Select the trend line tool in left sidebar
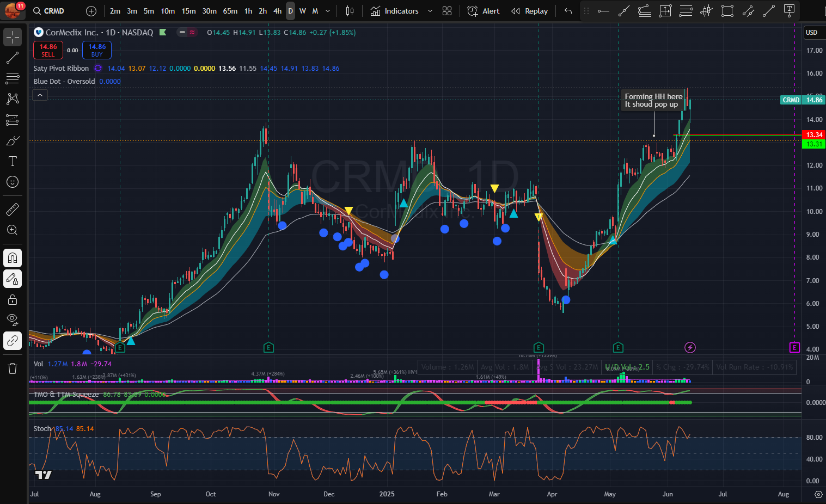The image size is (826, 504). [x=13, y=58]
